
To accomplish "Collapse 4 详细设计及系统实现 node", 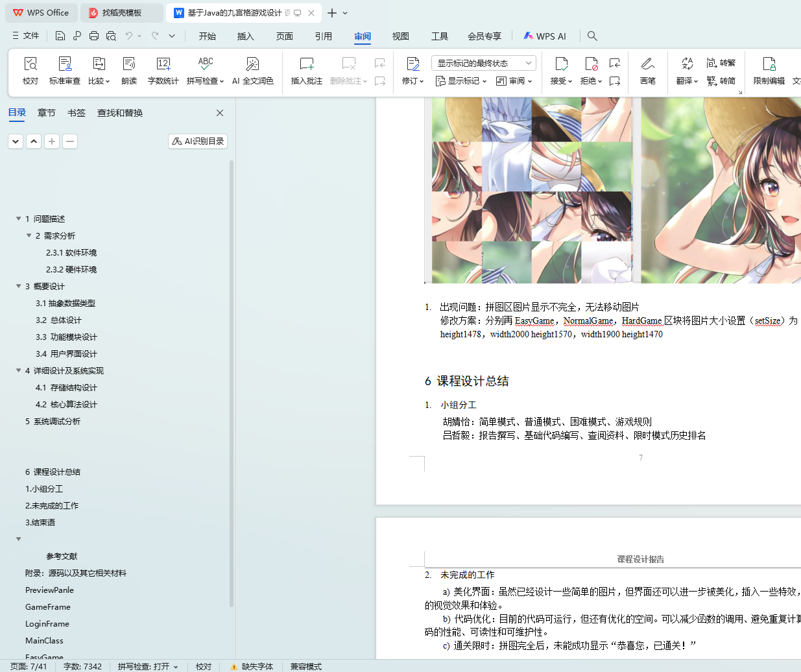I will [x=19, y=370].
